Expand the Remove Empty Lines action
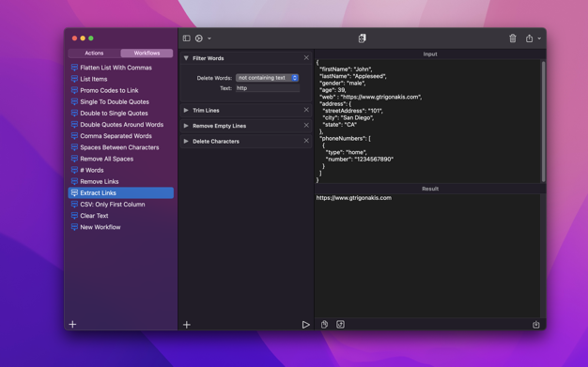 coord(186,126)
